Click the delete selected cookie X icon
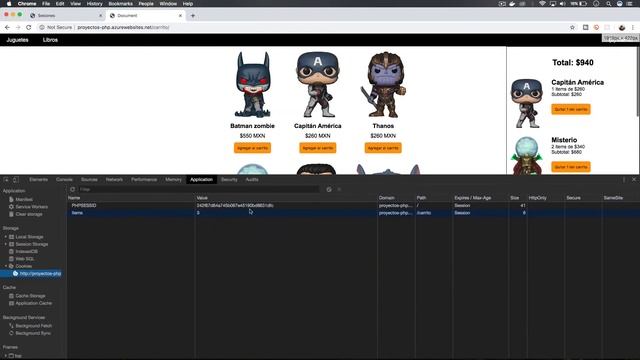This screenshot has width=640, height=360. tap(339, 189)
